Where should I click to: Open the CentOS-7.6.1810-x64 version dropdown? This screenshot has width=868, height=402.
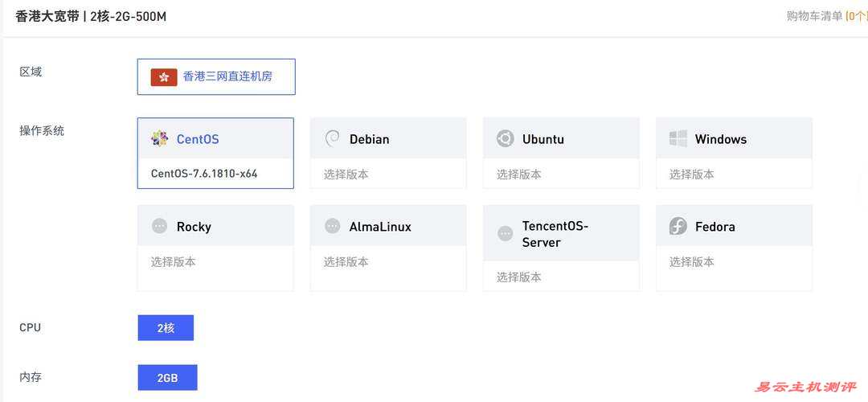click(x=215, y=174)
